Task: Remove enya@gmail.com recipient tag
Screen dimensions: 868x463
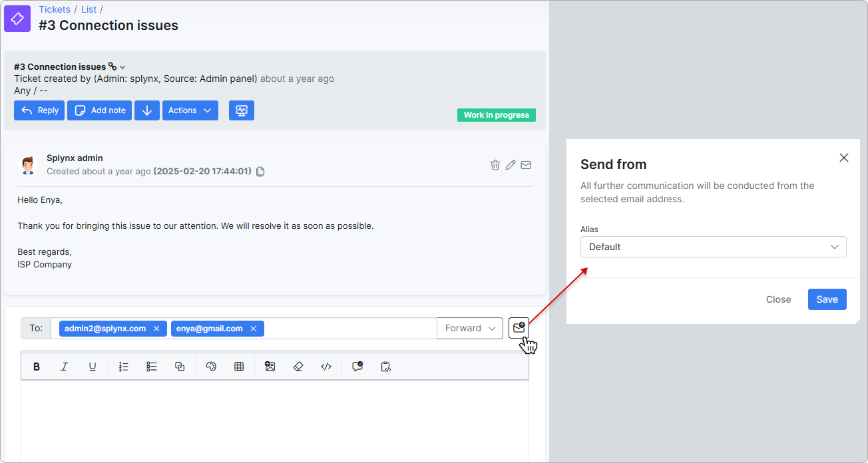Action: pyautogui.click(x=254, y=329)
